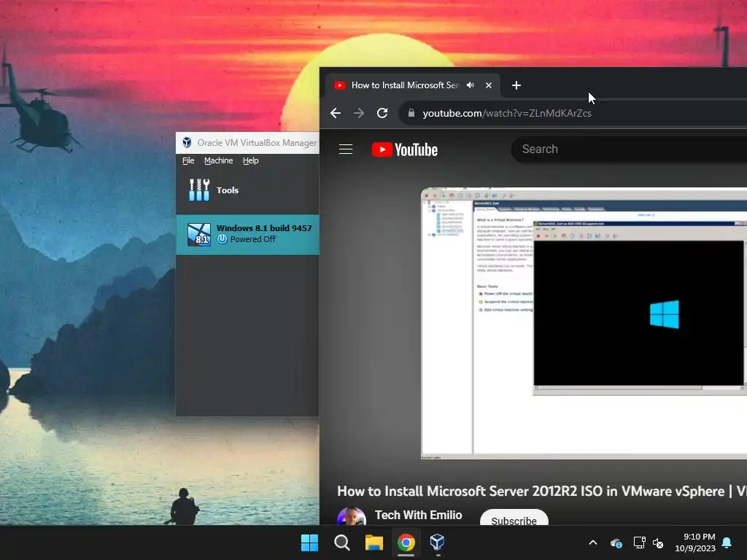Go to YouTube home via logo

404,149
